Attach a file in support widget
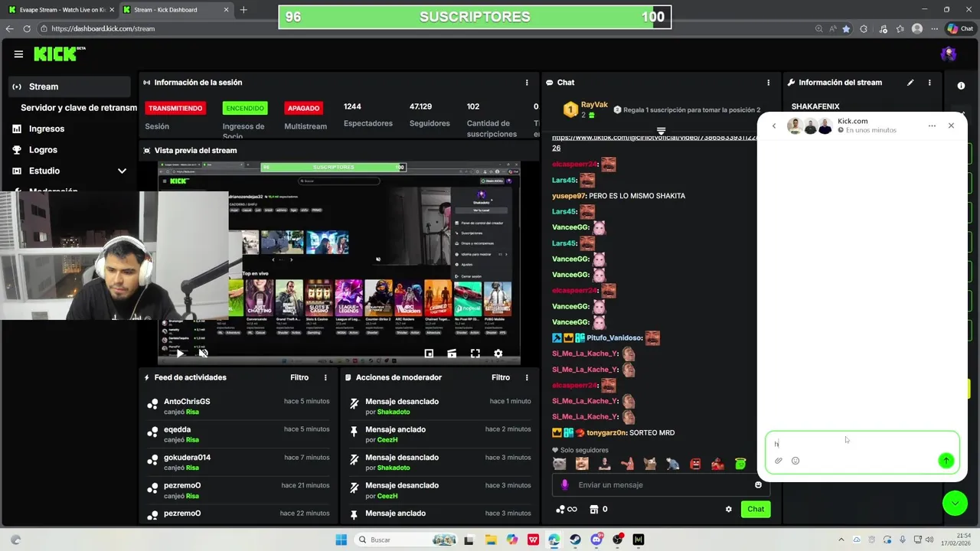 tap(779, 461)
